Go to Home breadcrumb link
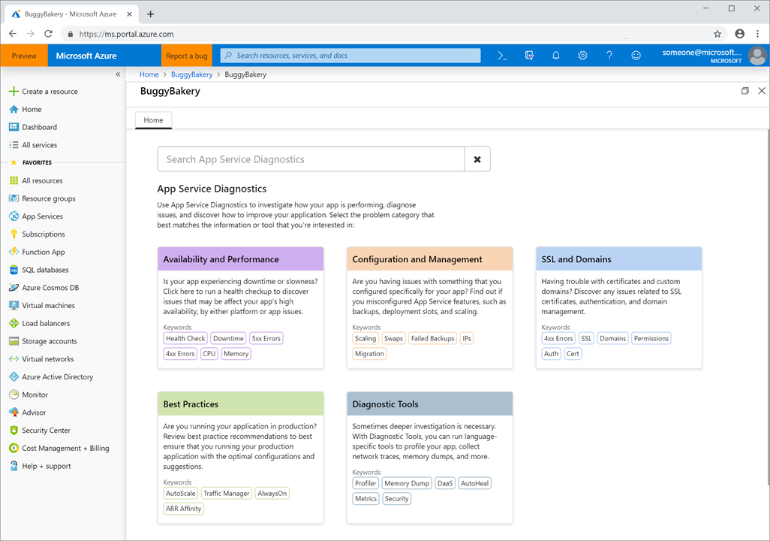 (149, 75)
